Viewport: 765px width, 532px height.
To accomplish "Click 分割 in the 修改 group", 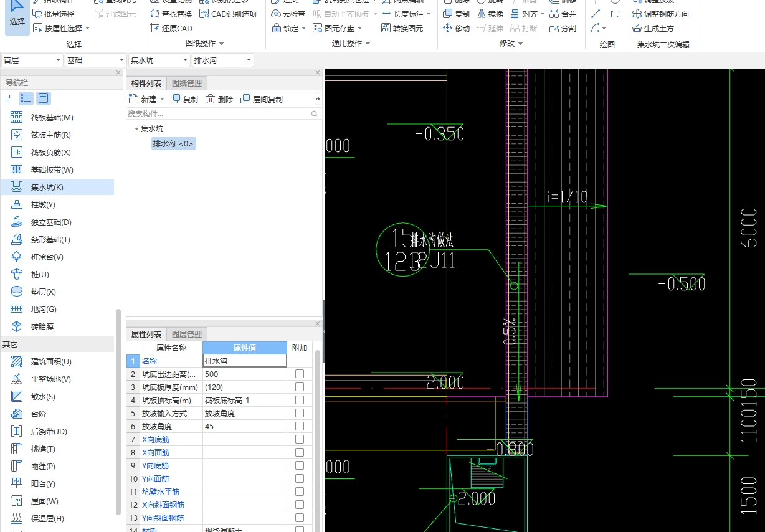I will (x=563, y=28).
